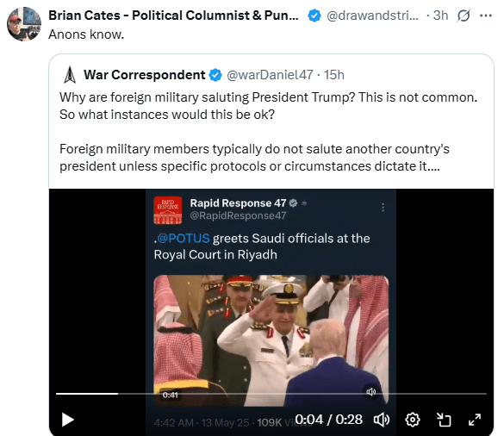This screenshot has width=504, height=436.
Task: Click the 0:04 / 0:28 video time display
Action: [x=328, y=420]
